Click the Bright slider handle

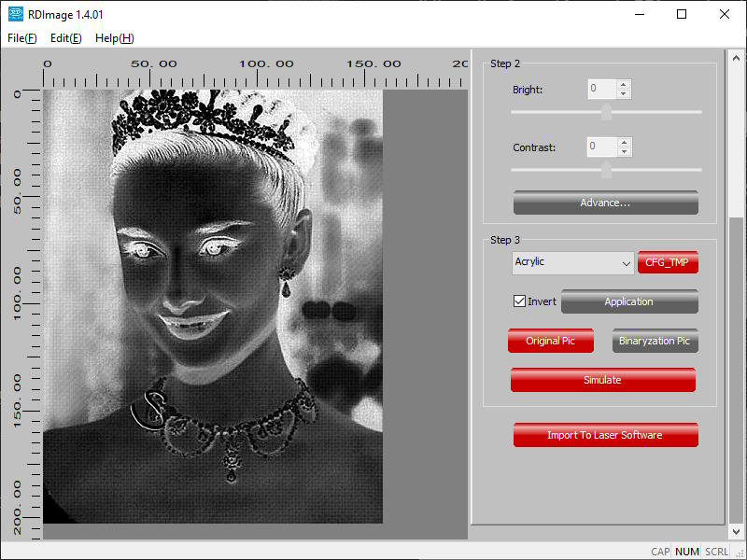pos(606,112)
